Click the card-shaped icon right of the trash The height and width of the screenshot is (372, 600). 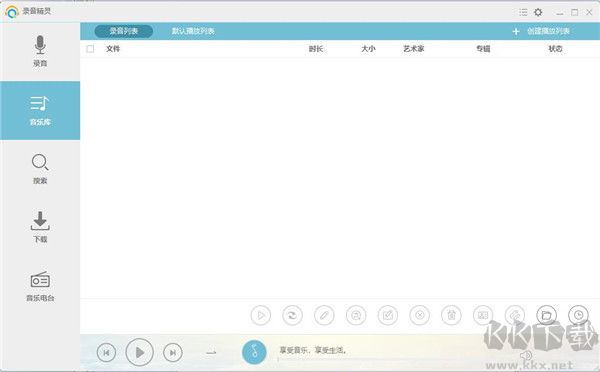tap(483, 315)
